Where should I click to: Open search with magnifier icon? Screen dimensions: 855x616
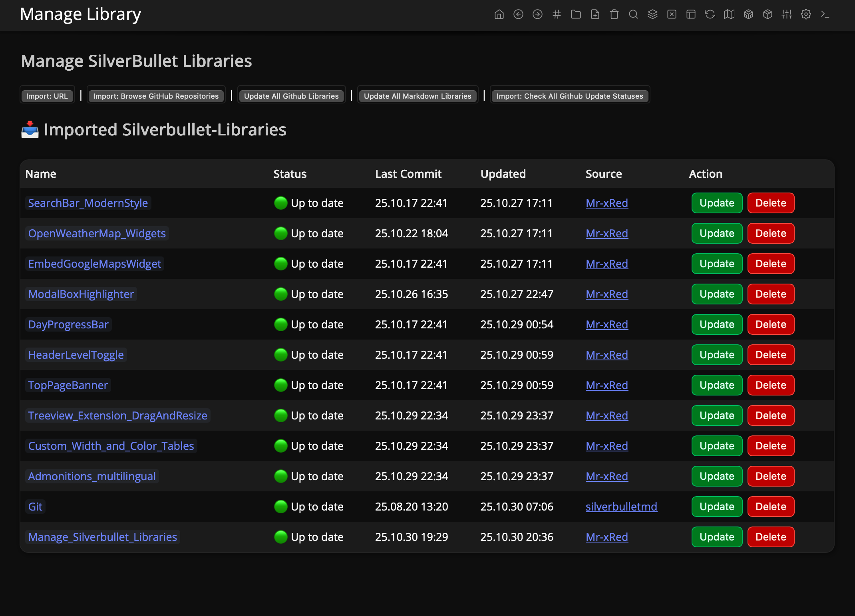point(633,15)
